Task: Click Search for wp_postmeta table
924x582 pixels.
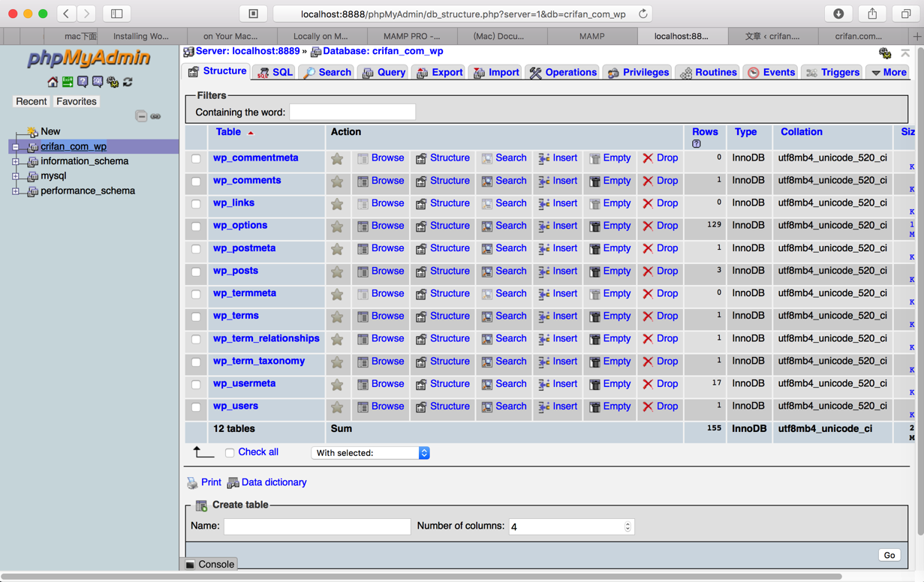Action: [504, 248]
